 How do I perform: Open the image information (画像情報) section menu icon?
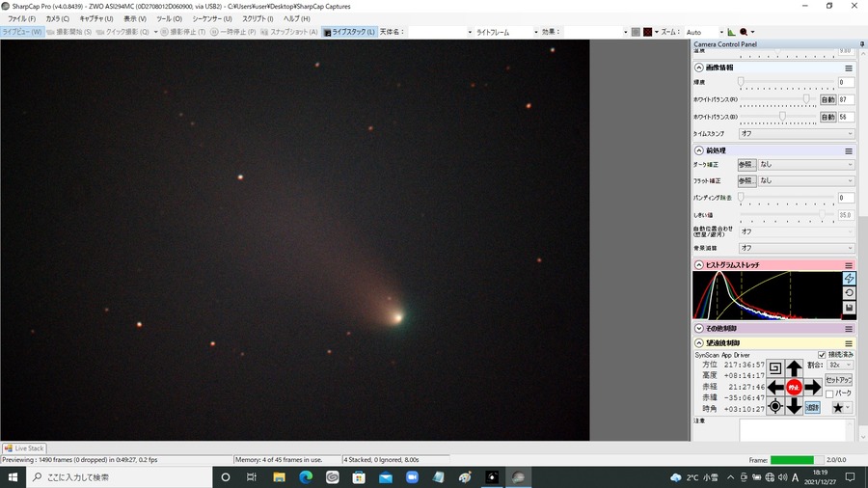[x=848, y=68]
